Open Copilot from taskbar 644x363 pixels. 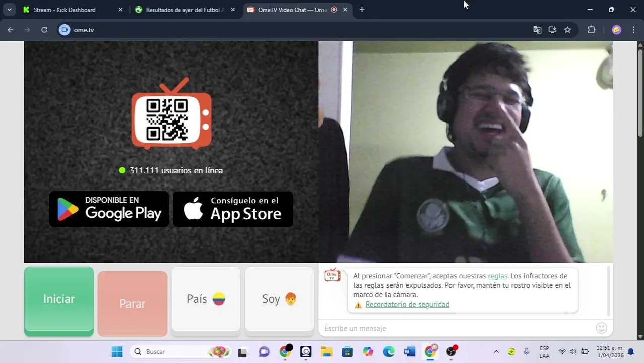(x=368, y=352)
